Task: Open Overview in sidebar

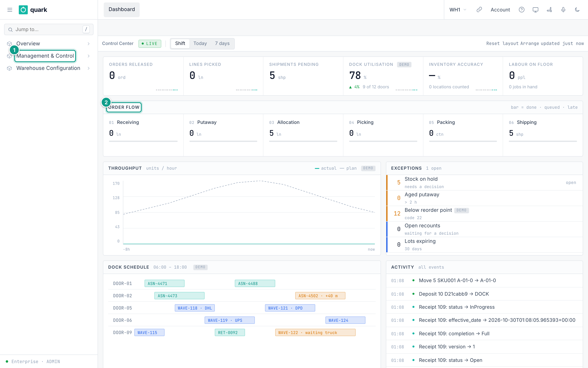Action: click(28, 44)
